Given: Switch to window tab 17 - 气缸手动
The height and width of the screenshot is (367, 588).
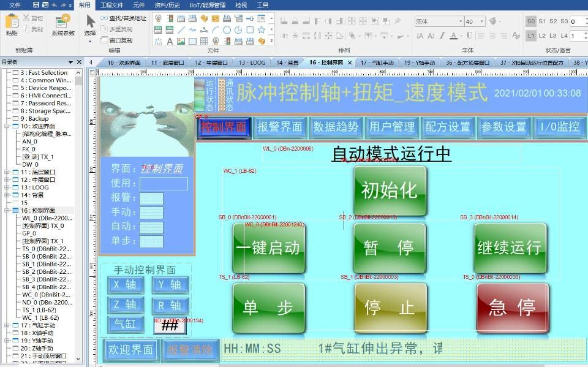Looking at the screenshot, I should click(x=377, y=62).
